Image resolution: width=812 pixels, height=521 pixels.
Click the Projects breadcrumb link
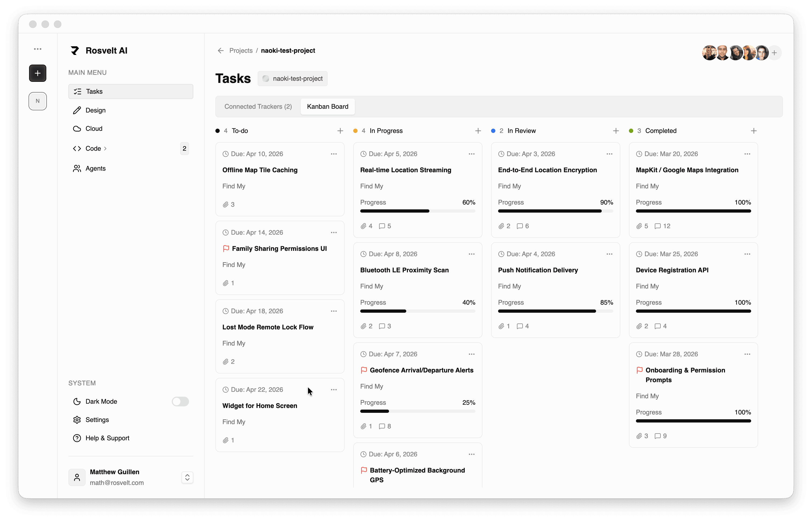click(241, 50)
